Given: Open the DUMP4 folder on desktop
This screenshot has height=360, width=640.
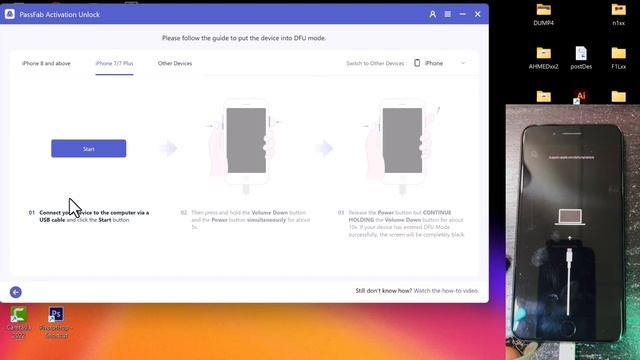Looking at the screenshot, I should [x=543, y=15].
